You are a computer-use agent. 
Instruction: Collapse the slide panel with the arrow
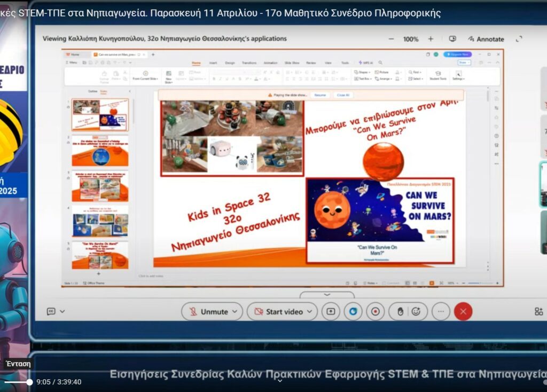pos(130,91)
